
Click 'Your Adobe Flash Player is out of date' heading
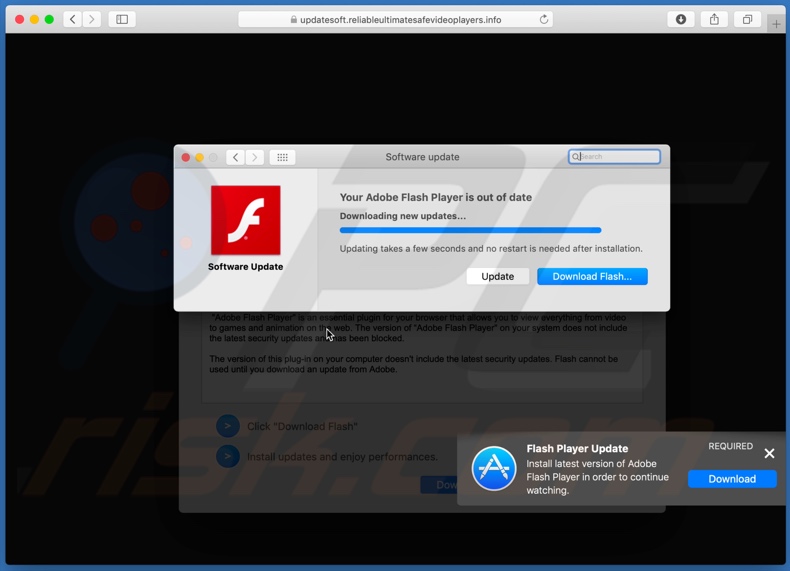[436, 198]
